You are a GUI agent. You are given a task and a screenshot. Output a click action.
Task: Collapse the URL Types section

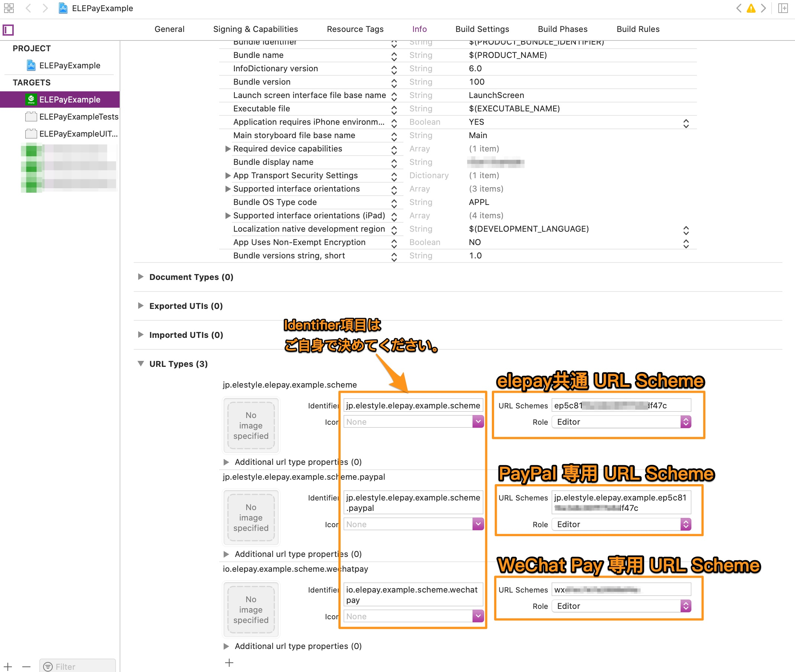(x=141, y=364)
